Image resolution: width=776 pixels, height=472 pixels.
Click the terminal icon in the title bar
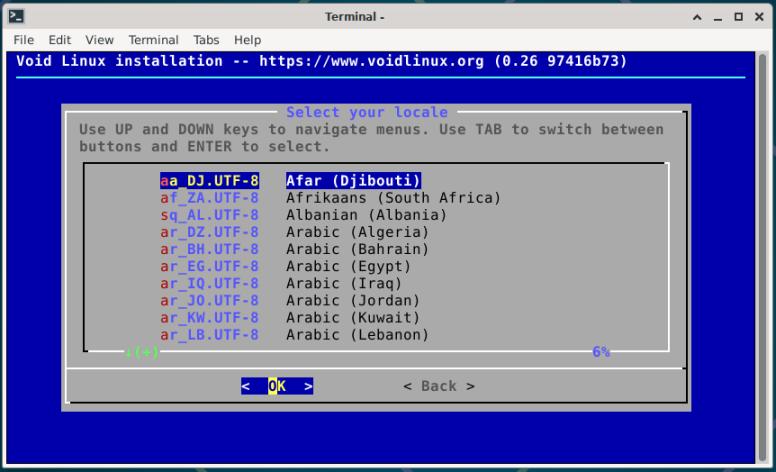[x=16, y=16]
